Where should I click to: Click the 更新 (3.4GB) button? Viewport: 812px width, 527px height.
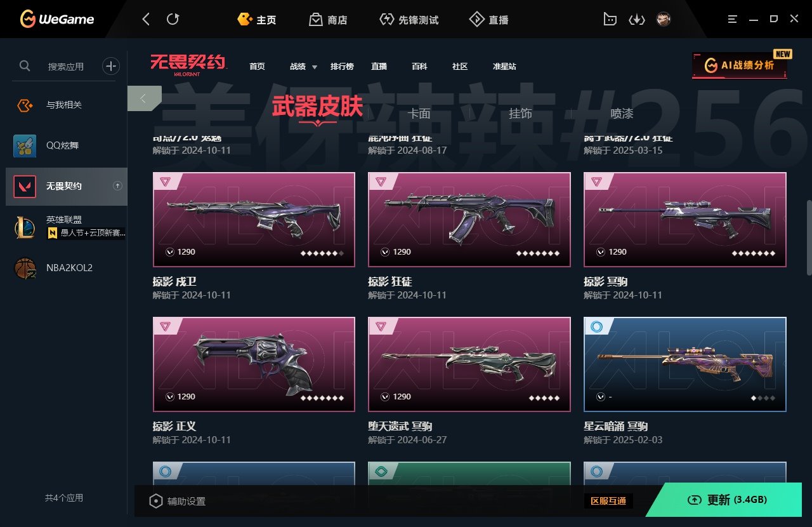[728, 500]
